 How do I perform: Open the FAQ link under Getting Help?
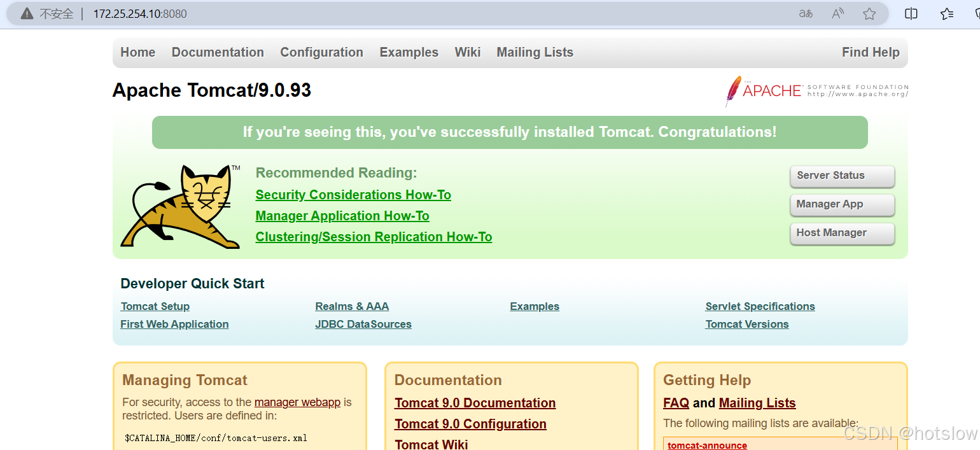click(x=676, y=403)
